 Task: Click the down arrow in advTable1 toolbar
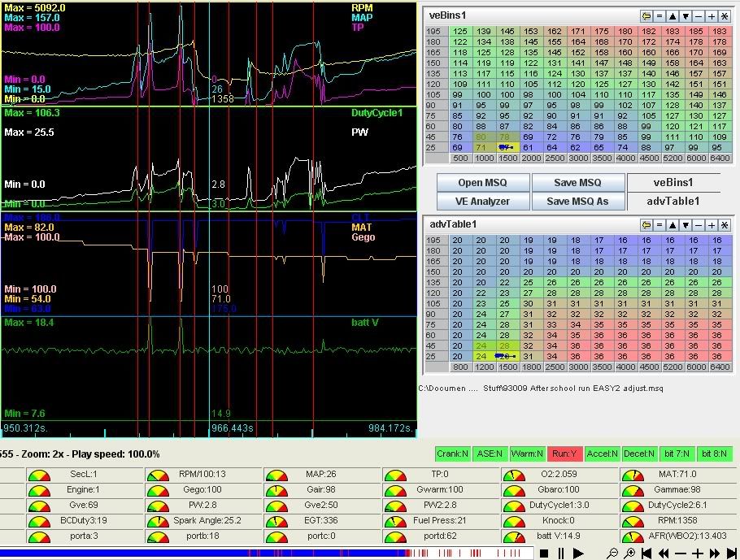tap(686, 225)
